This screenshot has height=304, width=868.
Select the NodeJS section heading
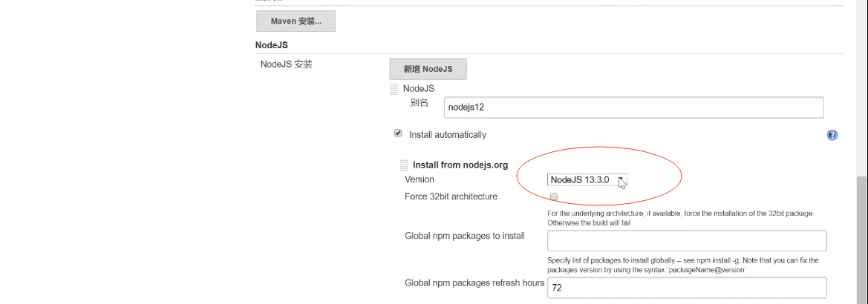tap(271, 44)
